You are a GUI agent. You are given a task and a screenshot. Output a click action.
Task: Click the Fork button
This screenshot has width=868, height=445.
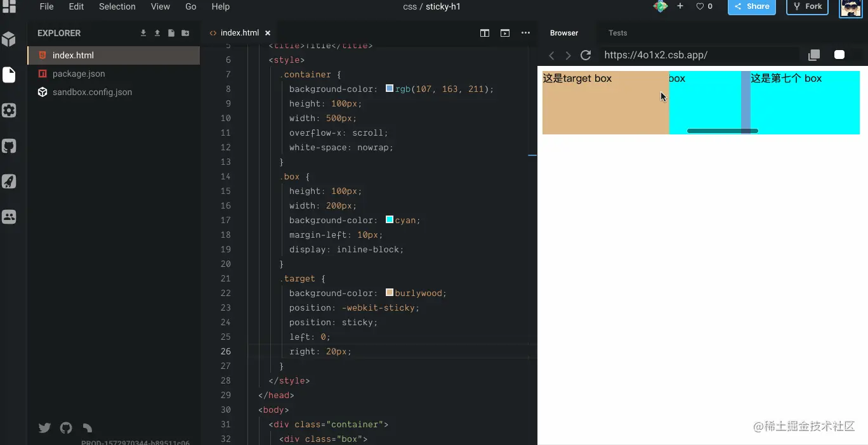[808, 6]
